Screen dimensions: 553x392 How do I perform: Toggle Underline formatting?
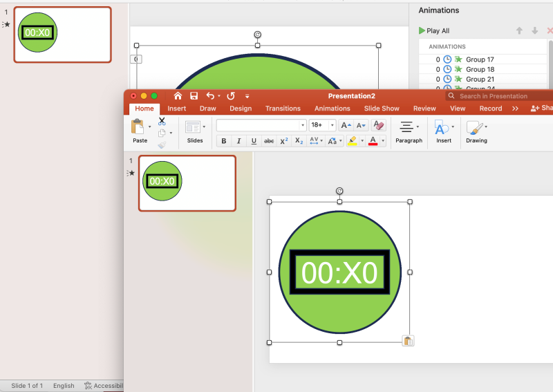click(x=254, y=141)
